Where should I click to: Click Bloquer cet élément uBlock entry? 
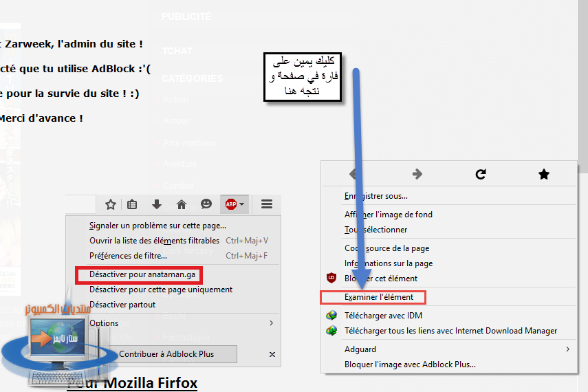[x=380, y=279]
